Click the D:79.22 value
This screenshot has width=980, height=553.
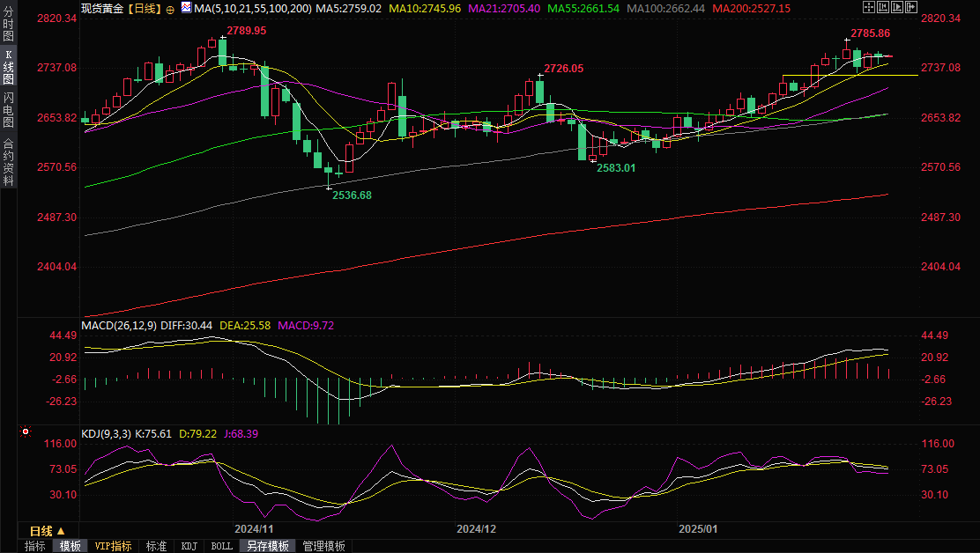(197, 434)
